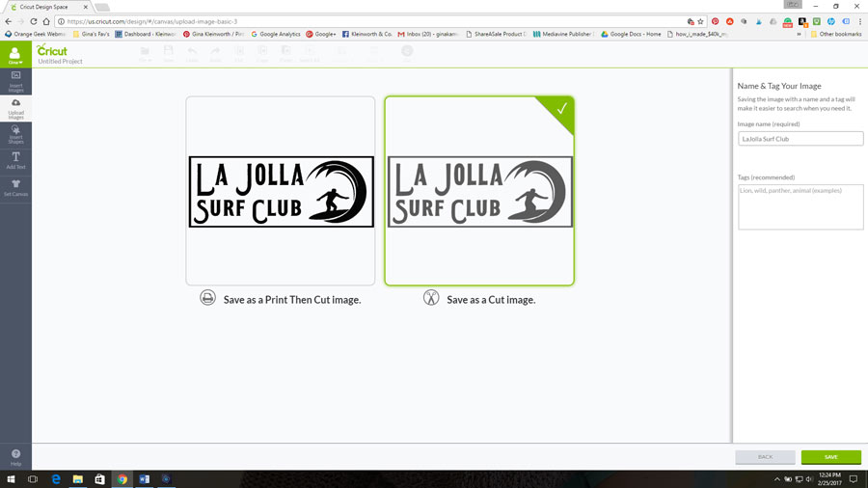
Task: Open the Orange Geek Webmail bookmark
Action: click(35, 35)
